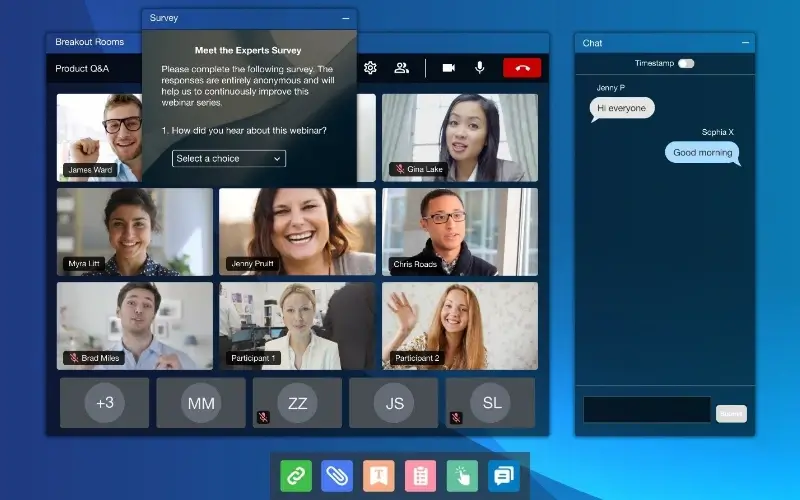Click the chat message input field
Image resolution: width=800 pixels, height=500 pixels.
click(646, 410)
